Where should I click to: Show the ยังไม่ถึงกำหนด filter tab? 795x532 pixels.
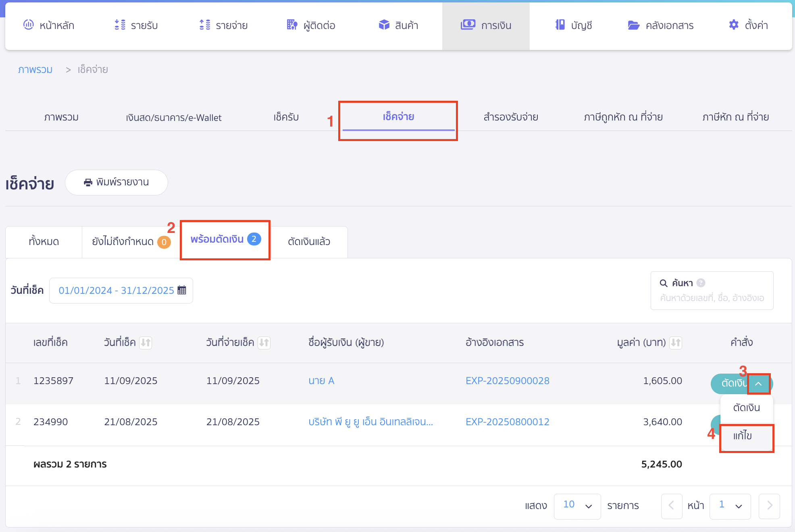[x=131, y=242]
